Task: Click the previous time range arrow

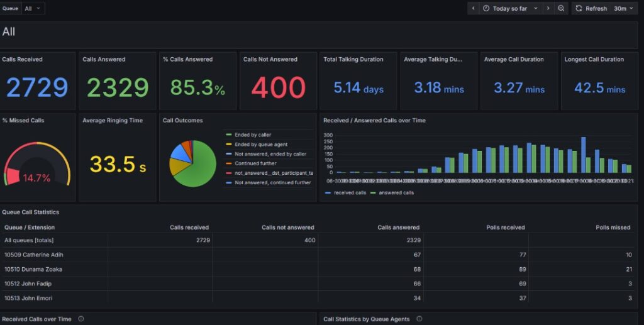Action: [474, 8]
